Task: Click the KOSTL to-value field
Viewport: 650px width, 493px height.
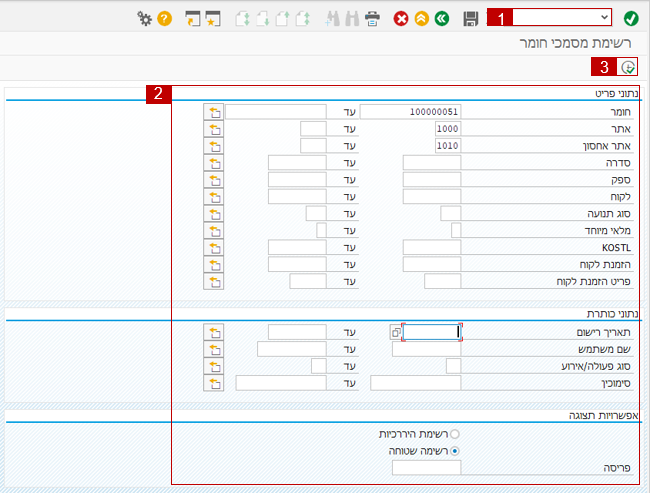Action: pyautogui.click(x=297, y=248)
